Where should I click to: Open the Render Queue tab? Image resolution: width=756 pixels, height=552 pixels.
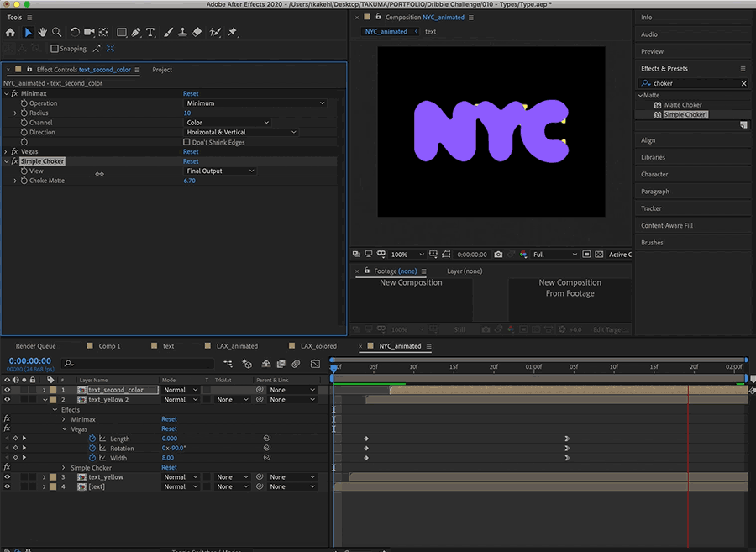pyautogui.click(x=35, y=346)
